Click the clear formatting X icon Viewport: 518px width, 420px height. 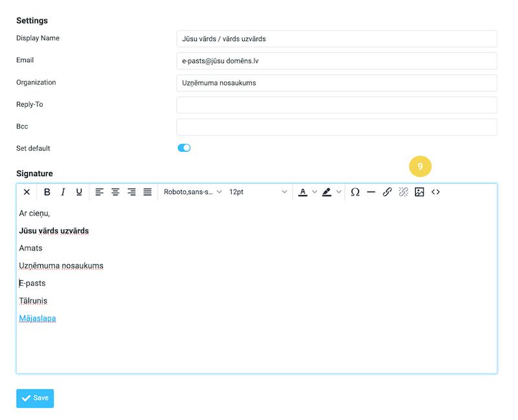coord(27,192)
